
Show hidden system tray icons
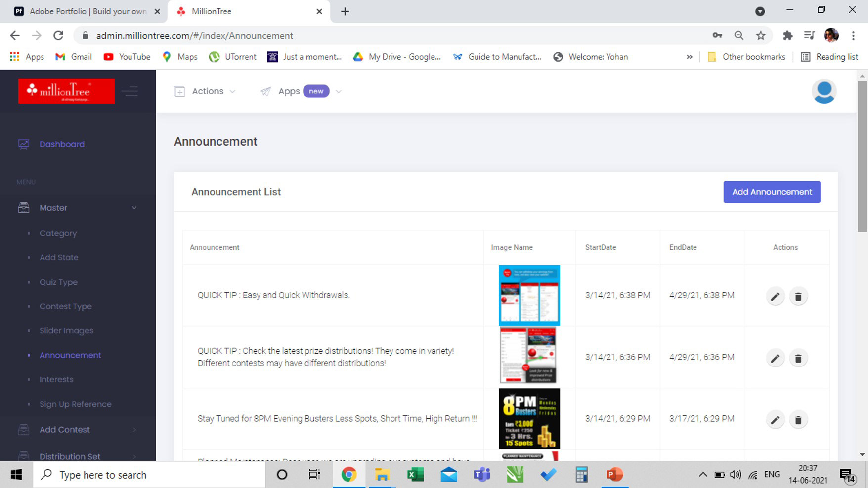tap(702, 475)
